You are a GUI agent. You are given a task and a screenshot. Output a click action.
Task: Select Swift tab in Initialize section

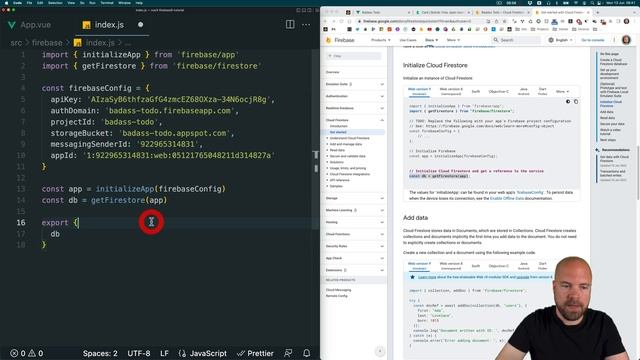476,92
